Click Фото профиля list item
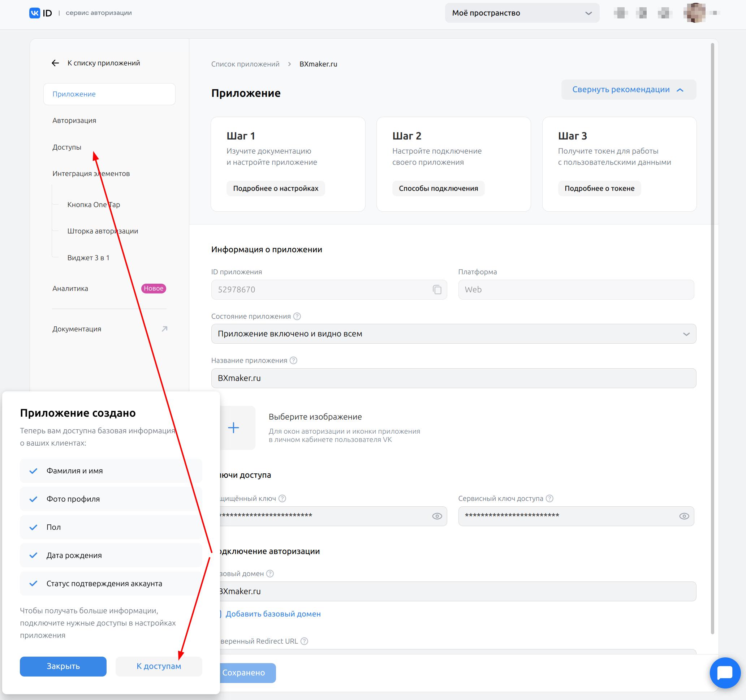Screen dimensions: 746x700 (x=111, y=499)
